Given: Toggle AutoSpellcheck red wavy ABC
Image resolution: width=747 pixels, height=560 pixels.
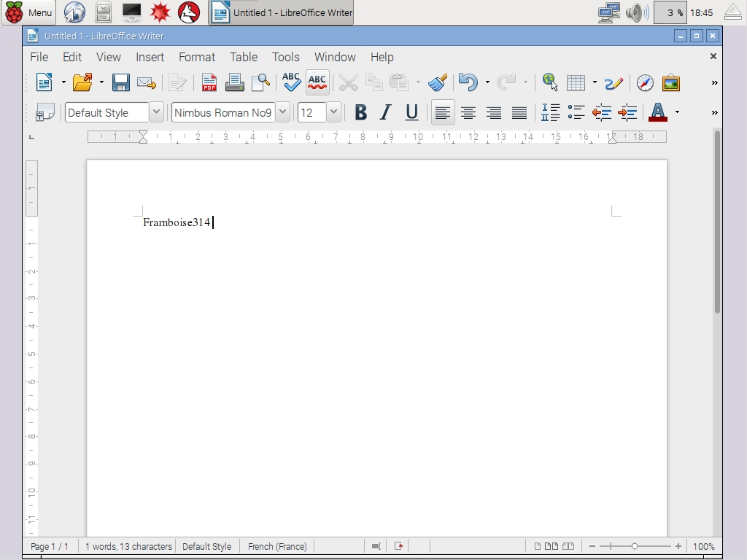Looking at the screenshot, I should click(x=317, y=82).
